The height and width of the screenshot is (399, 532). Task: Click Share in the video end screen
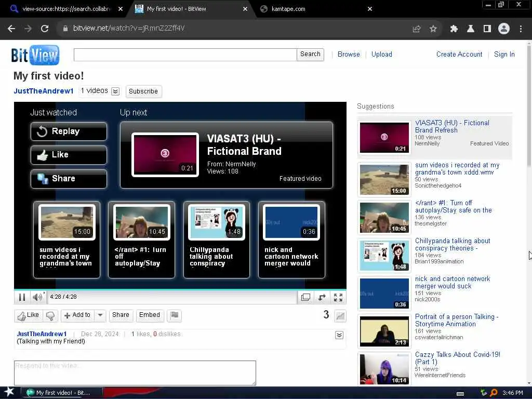pyautogui.click(x=69, y=179)
